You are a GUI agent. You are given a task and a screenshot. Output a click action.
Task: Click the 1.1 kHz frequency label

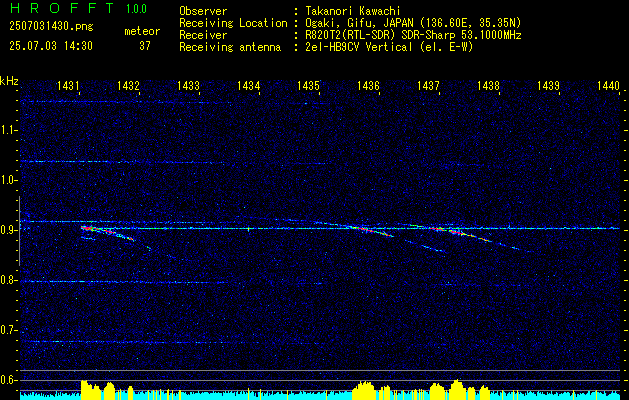point(7,130)
